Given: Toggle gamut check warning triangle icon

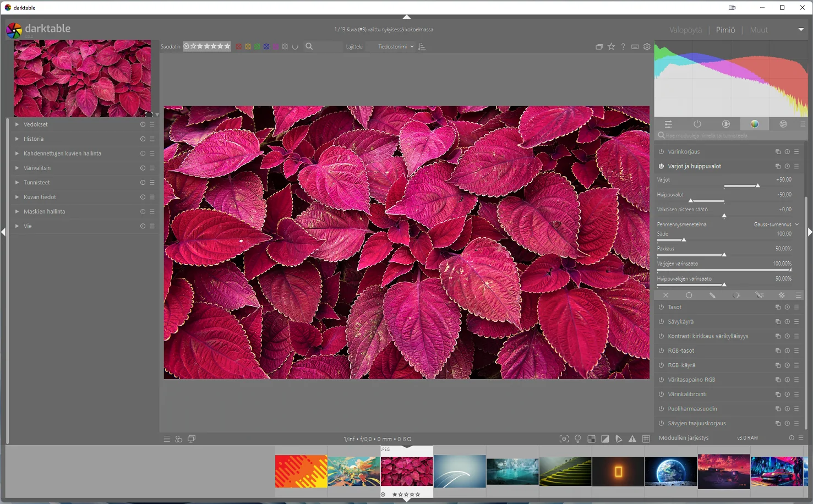Looking at the screenshot, I should [632, 439].
